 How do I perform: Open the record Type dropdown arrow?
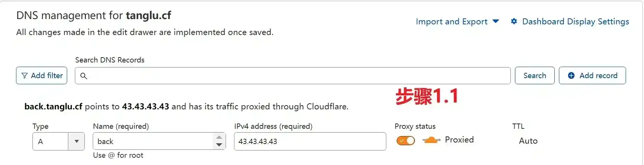pyautogui.click(x=76, y=141)
